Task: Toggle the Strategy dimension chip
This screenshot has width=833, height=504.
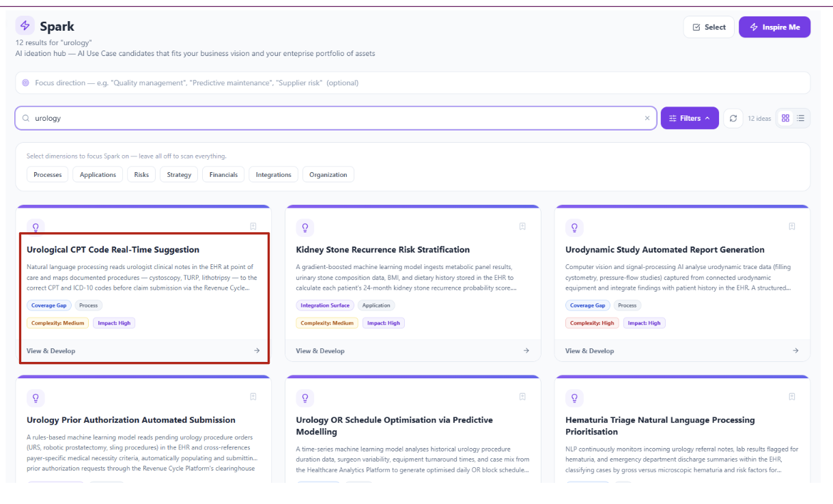Action: 179,175
